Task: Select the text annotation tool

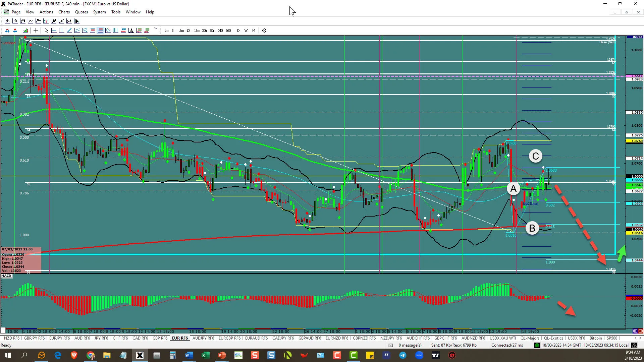Action: tap(131, 31)
